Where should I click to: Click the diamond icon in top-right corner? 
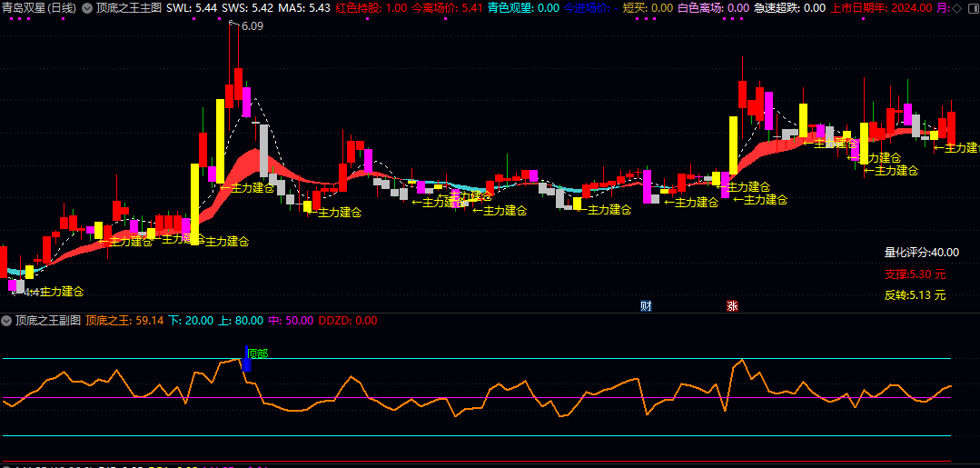[957, 7]
